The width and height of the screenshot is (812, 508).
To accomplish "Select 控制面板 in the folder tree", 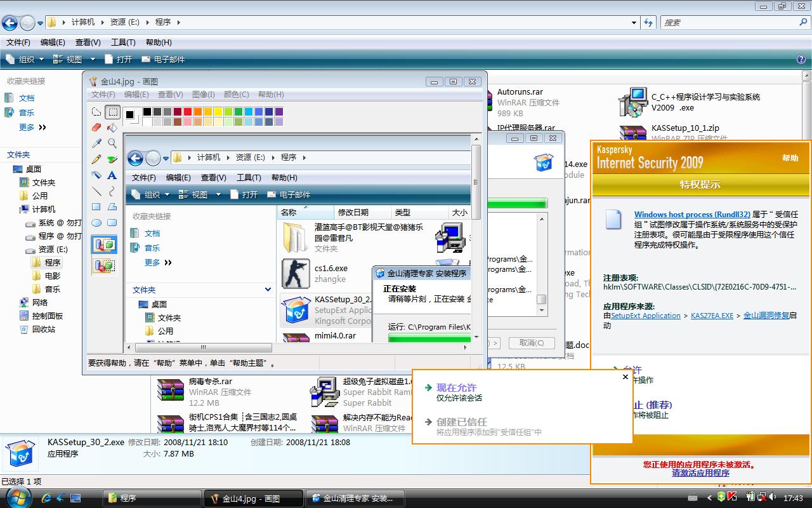I will pos(41,316).
